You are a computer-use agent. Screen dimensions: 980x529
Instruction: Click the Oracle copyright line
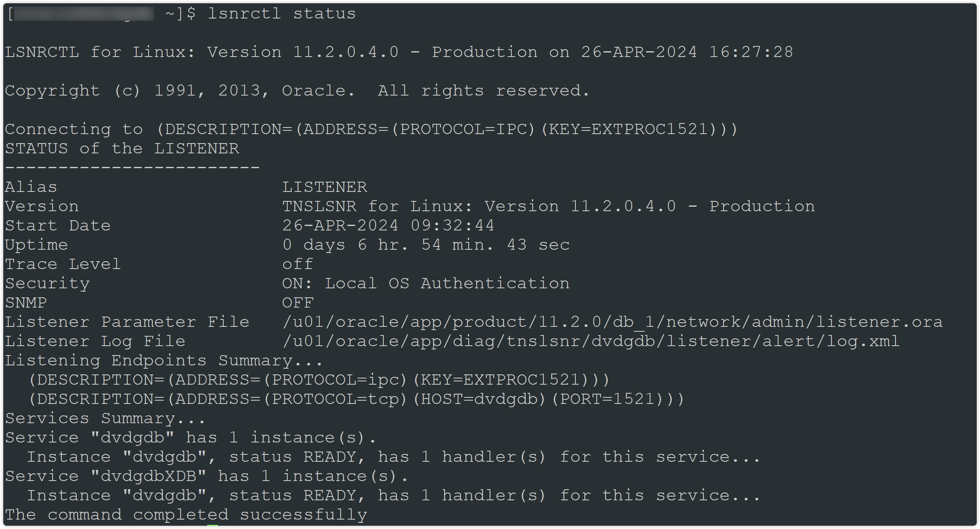point(297,91)
